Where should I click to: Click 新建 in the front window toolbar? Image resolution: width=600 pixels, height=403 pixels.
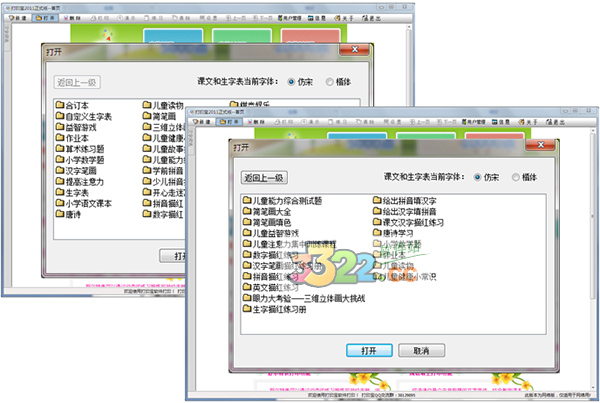pos(202,122)
